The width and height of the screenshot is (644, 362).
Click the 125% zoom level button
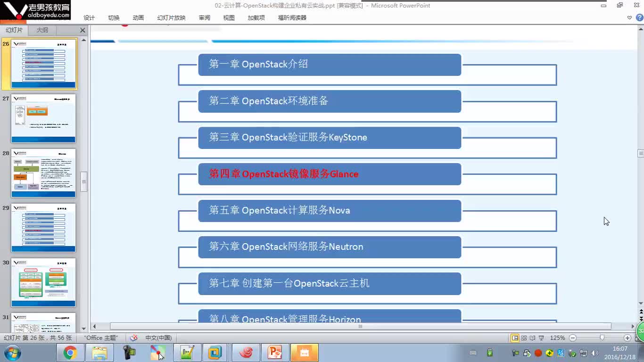click(559, 337)
